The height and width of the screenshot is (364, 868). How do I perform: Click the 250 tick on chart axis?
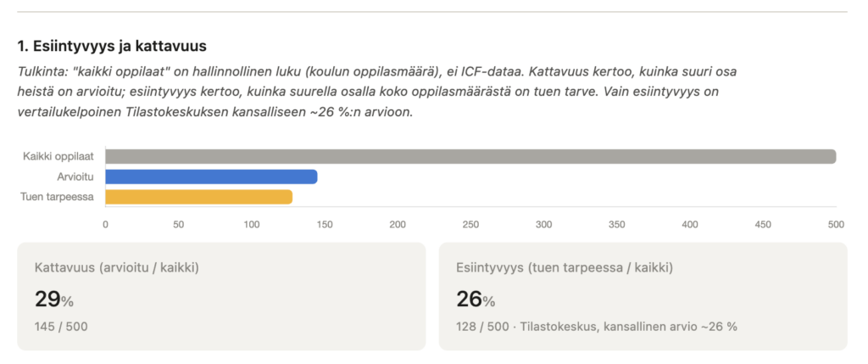(470, 225)
